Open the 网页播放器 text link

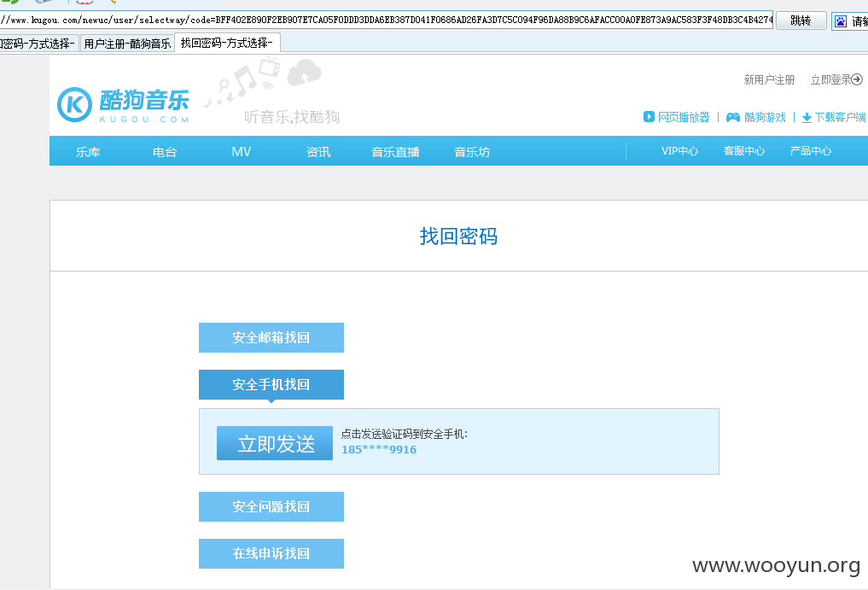click(684, 117)
